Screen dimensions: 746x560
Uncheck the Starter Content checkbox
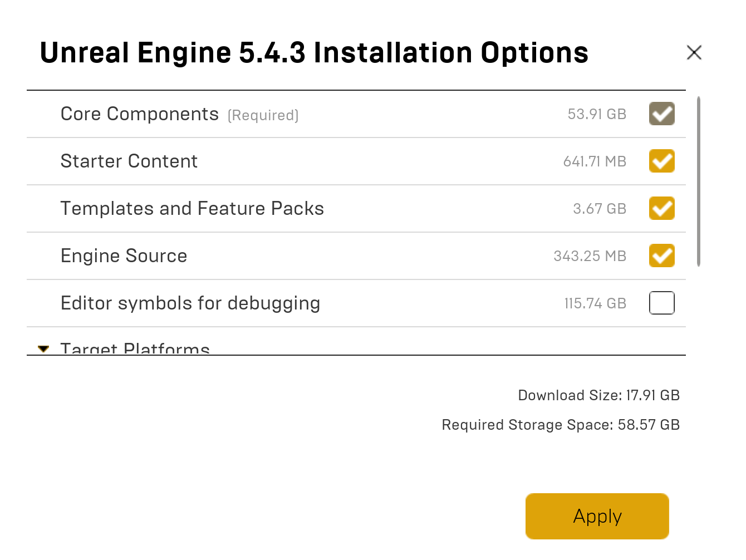tap(661, 161)
